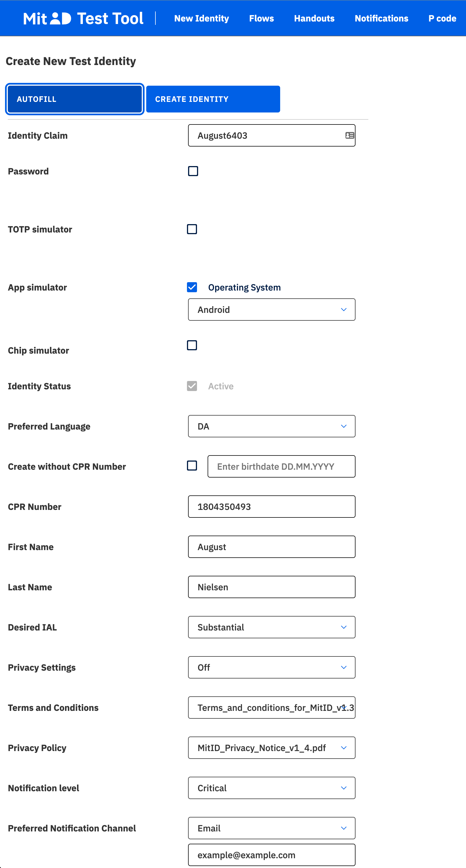The image size is (466, 868).
Task: Expand the Privacy Settings dropdown
Action: point(271,667)
